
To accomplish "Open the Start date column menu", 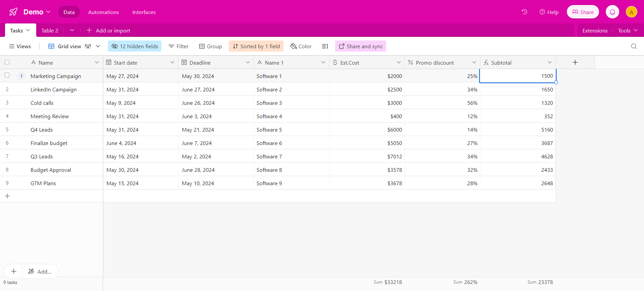I will (172, 62).
